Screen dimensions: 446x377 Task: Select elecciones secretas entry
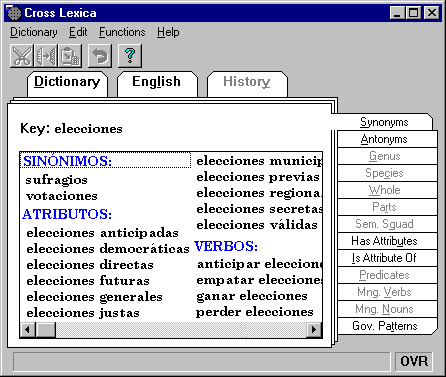coord(259,209)
